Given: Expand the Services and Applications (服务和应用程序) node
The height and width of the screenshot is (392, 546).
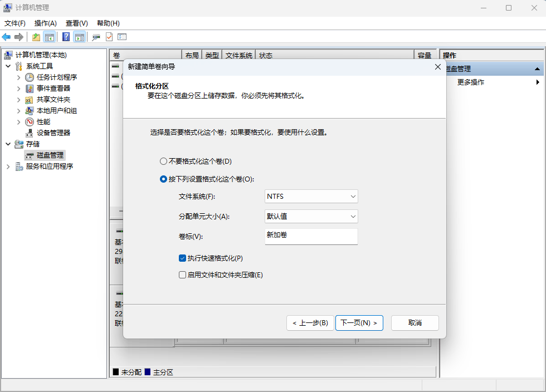Looking at the screenshot, I should (x=8, y=166).
